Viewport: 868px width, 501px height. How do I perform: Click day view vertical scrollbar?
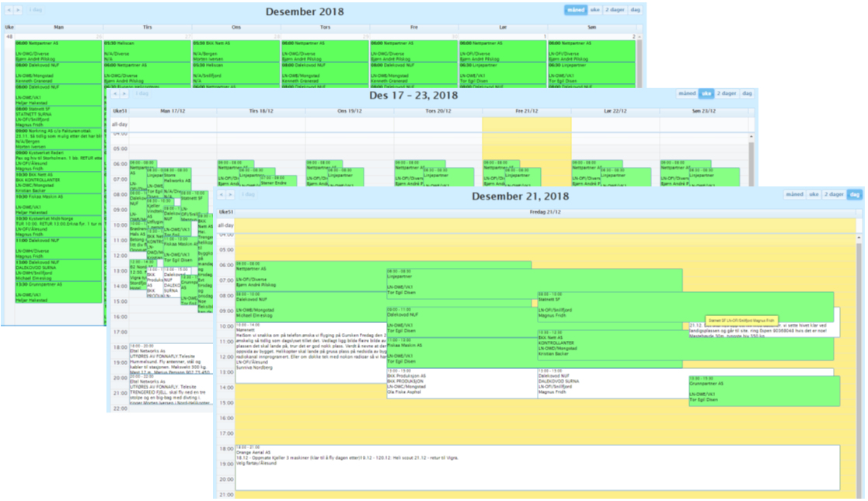coord(859,365)
